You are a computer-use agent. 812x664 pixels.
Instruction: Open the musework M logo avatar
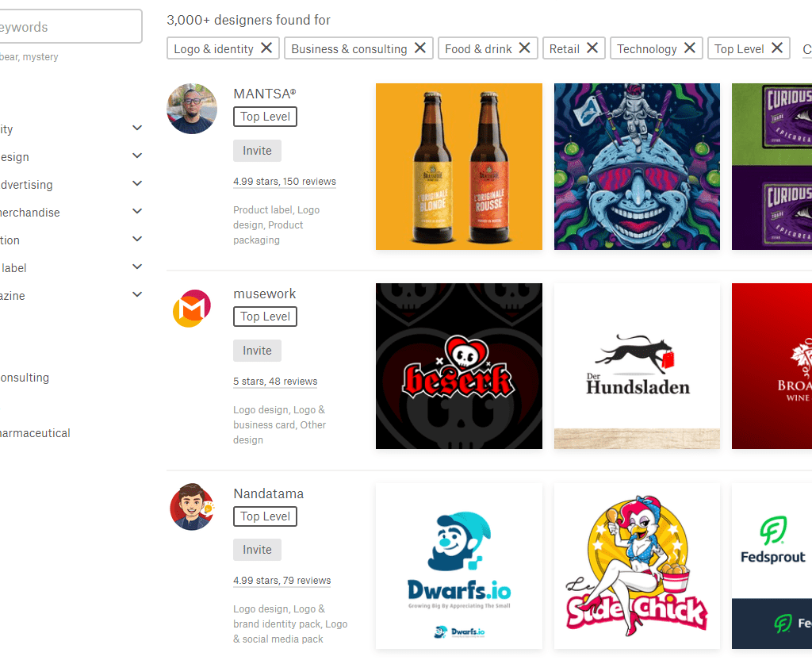pyautogui.click(x=192, y=309)
